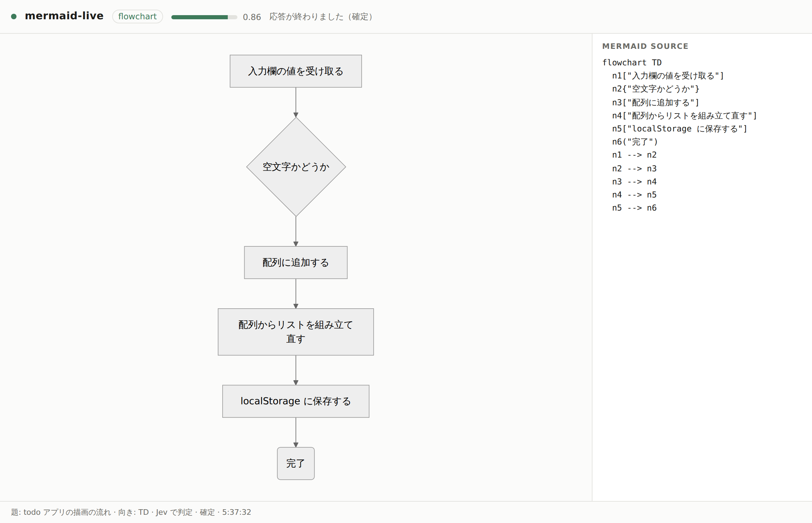Click source line n3["配列に追加する"]
Viewport: 812px width, 523px height.
pos(655,103)
